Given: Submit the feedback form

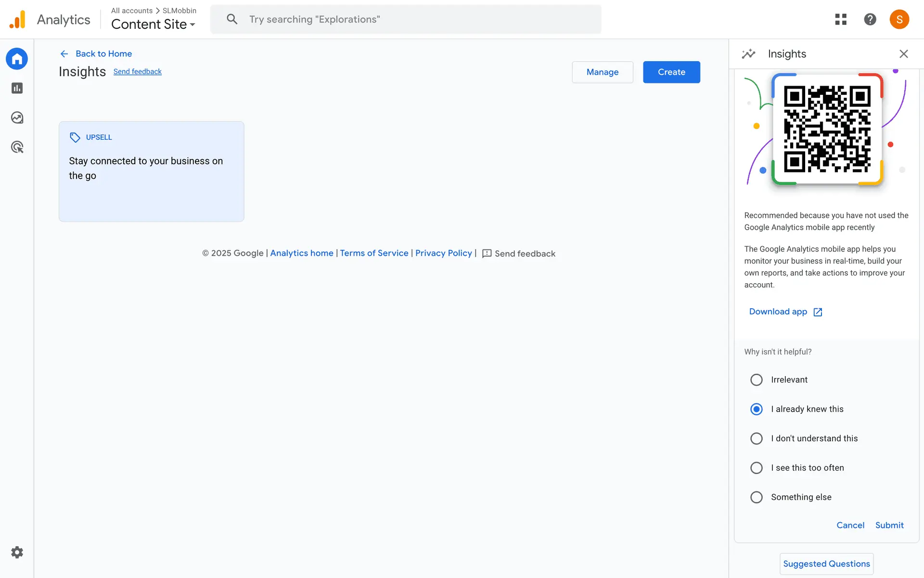Looking at the screenshot, I should [x=889, y=525].
